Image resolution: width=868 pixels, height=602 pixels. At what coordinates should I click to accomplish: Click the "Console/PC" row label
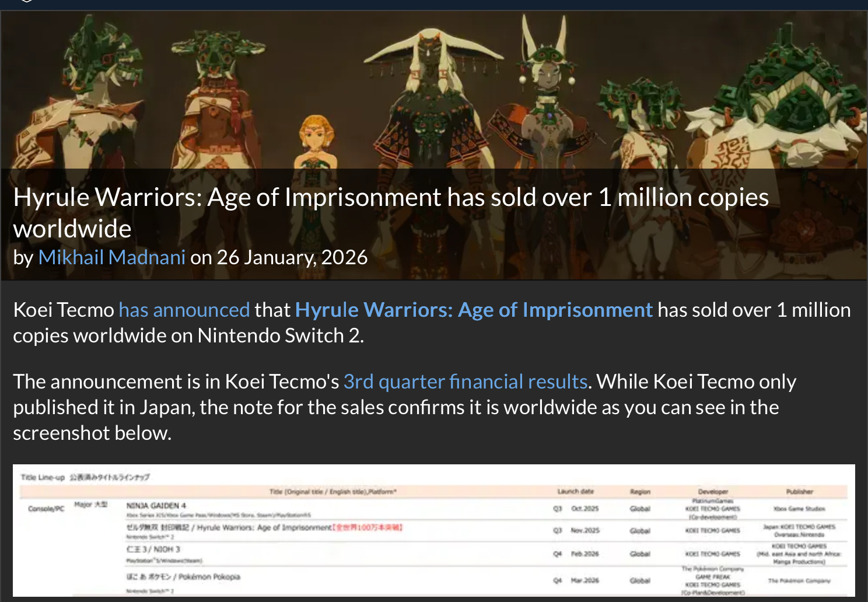pyautogui.click(x=46, y=509)
